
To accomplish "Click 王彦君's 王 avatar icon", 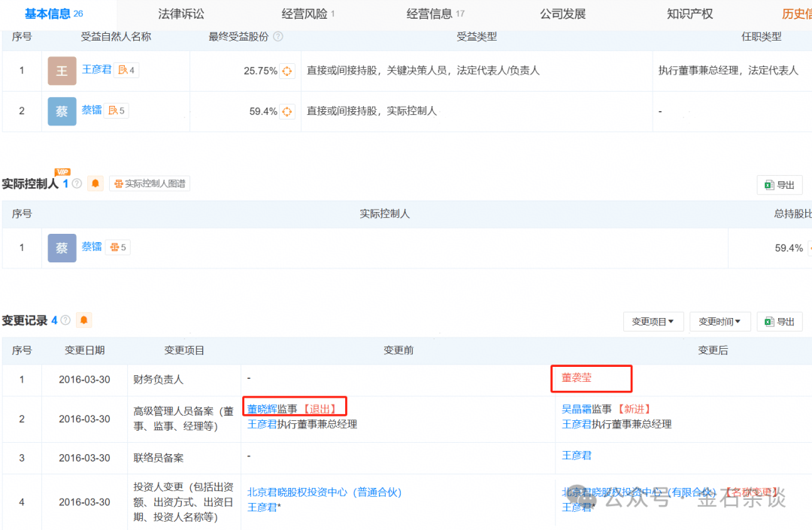I will click(61, 70).
